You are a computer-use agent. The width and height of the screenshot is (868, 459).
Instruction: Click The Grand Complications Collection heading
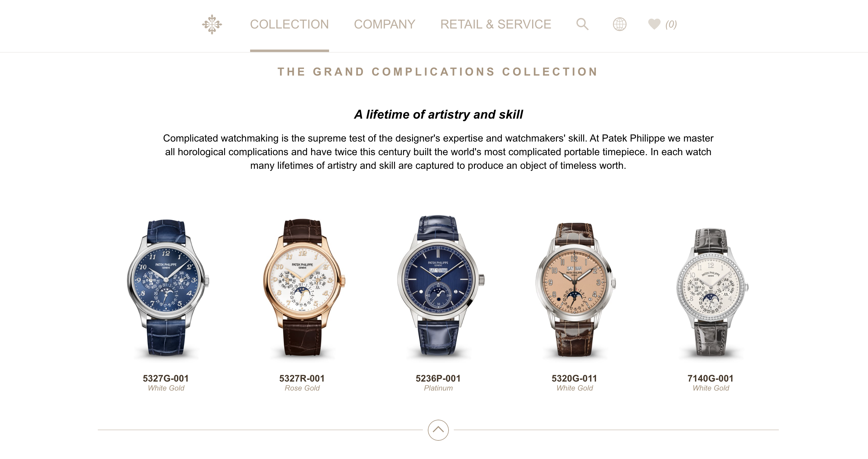(x=438, y=72)
